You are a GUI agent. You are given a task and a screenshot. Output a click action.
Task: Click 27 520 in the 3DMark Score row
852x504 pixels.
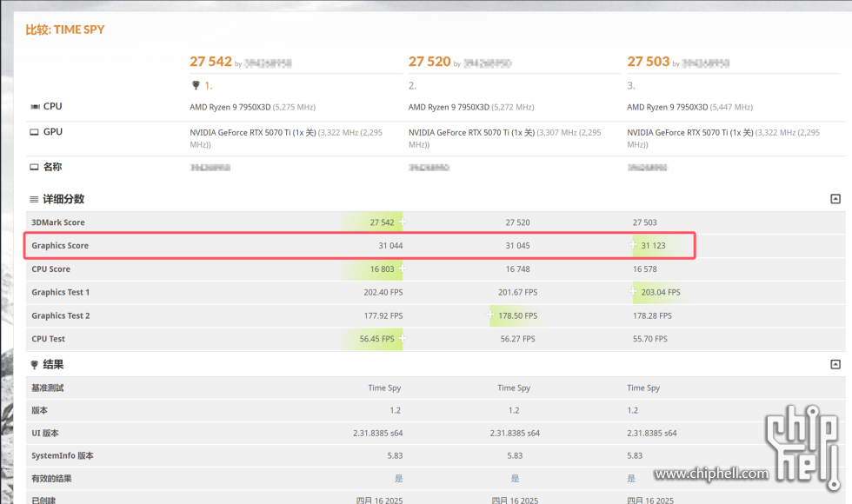[x=518, y=222]
